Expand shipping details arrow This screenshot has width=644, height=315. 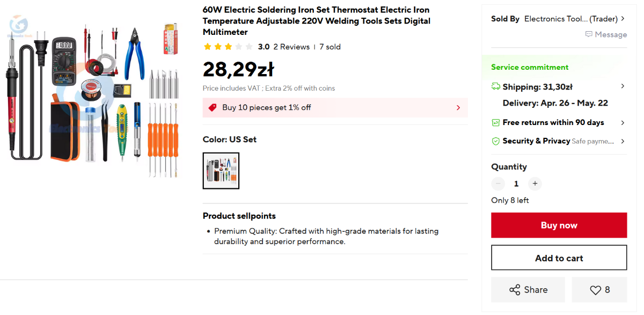[x=623, y=86]
